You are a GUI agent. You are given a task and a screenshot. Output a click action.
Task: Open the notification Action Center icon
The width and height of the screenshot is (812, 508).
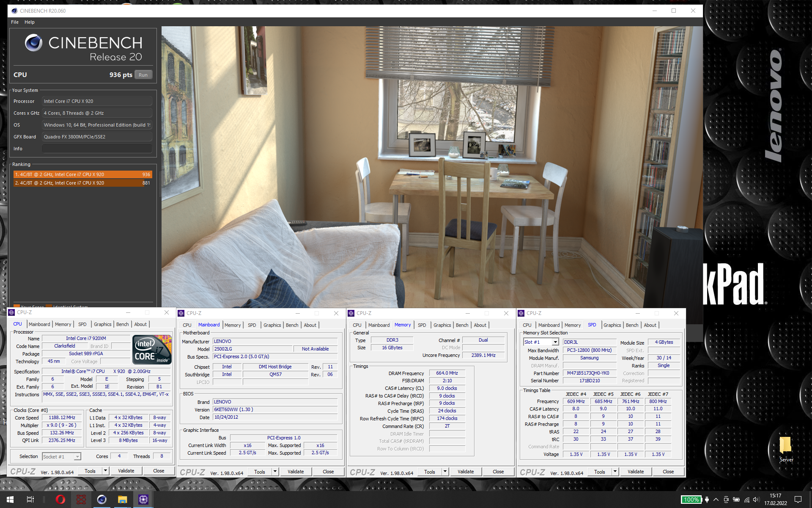point(798,500)
